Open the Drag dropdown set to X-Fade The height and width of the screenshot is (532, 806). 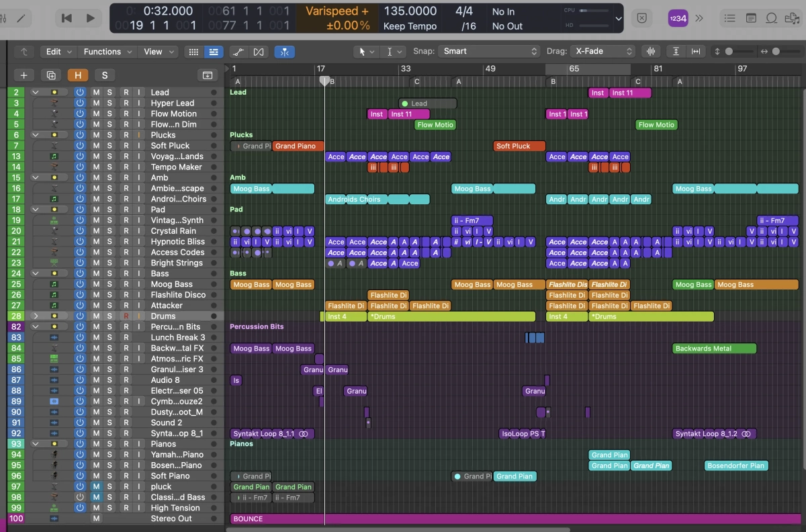(x=602, y=52)
